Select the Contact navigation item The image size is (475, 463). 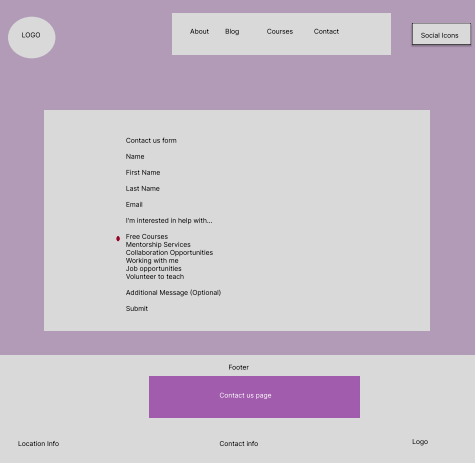tap(326, 31)
